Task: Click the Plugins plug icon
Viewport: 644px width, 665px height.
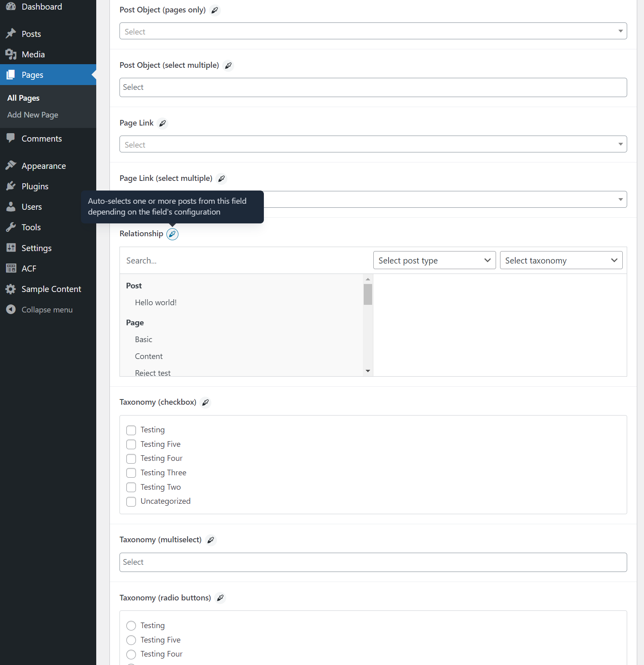Action: pyautogui.click(x=11, y=186)
